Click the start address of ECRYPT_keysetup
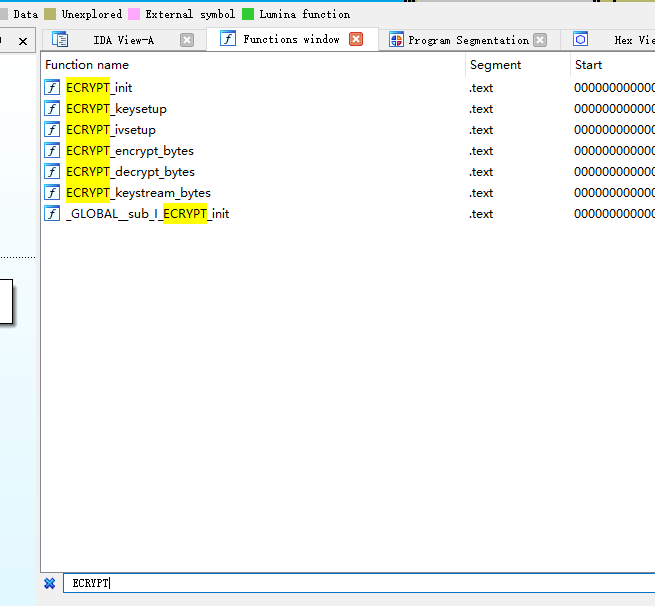655x606 pixels. point(614,109)
